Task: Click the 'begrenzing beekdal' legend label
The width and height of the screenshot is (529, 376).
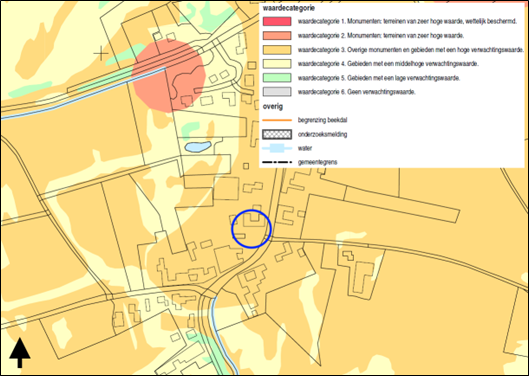Action: click(x=322, y=120)
